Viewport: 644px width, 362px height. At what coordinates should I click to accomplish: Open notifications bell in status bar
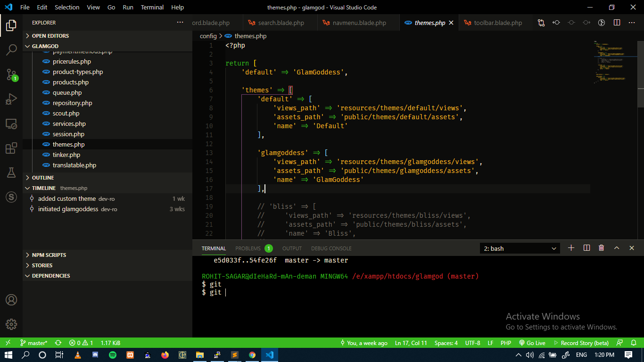[x=635, y=343]
